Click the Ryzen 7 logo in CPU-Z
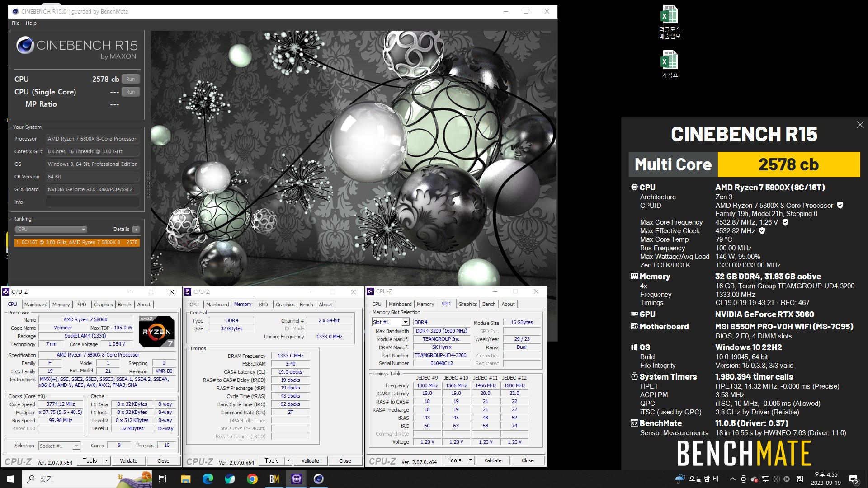The width and height of the screenshot is (868, 488). [x=156, y=331]
